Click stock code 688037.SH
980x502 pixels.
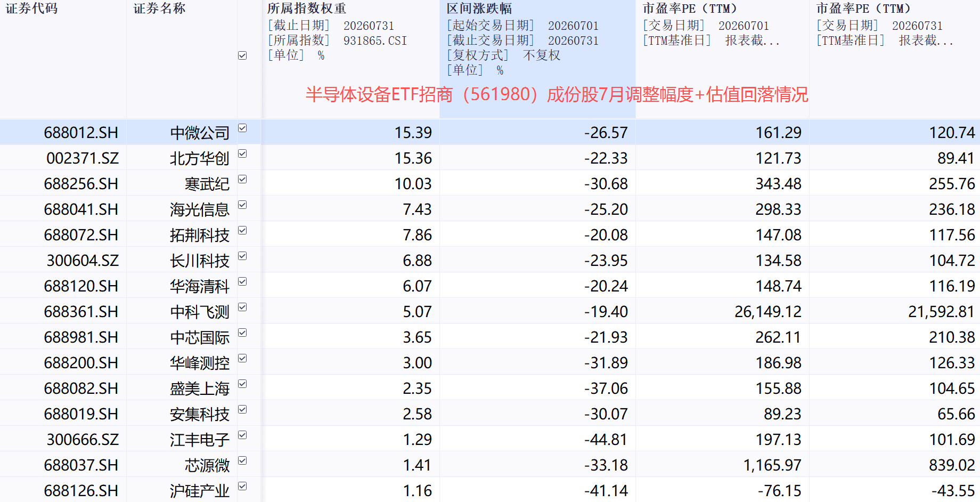(81, 465)
